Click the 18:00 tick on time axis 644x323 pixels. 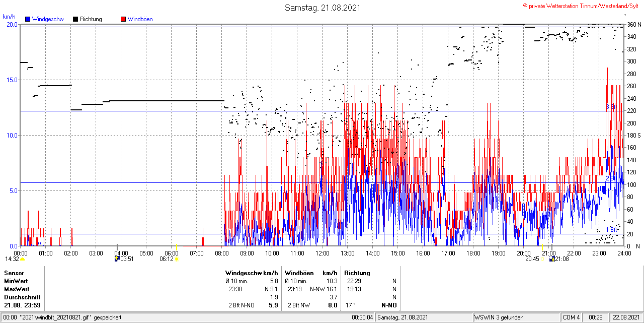473,253
